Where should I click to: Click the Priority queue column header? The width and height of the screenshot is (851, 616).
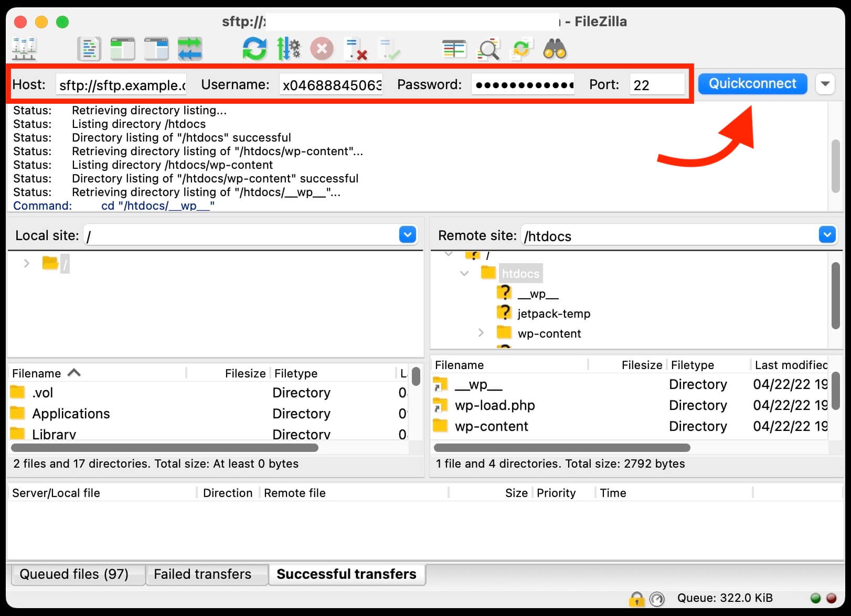click(x=563, y=493)
